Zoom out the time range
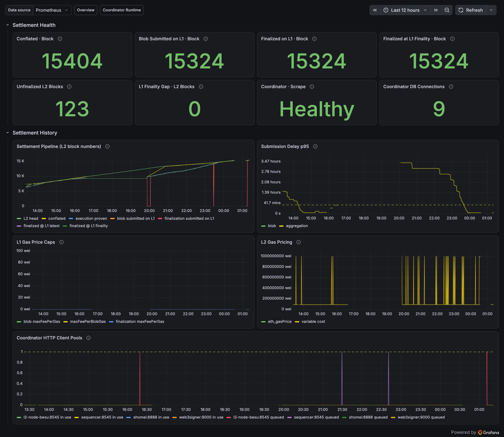Viewport: 504px width, 437px height. pyautogui.click(x=447, y=10)
